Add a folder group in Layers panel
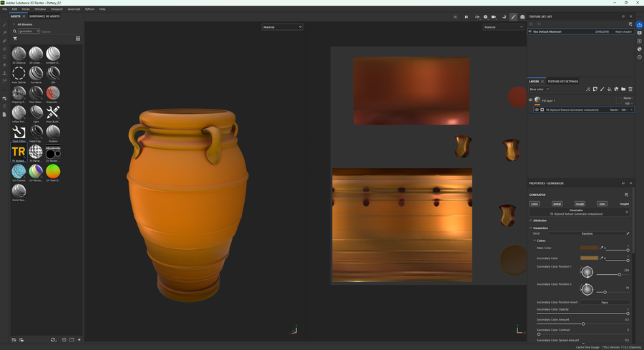Screen dimensions: 644x350 coord(623,89)
